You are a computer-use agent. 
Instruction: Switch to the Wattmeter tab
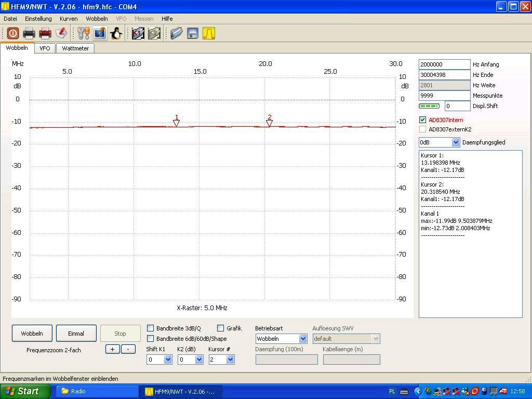coord(75,48)
